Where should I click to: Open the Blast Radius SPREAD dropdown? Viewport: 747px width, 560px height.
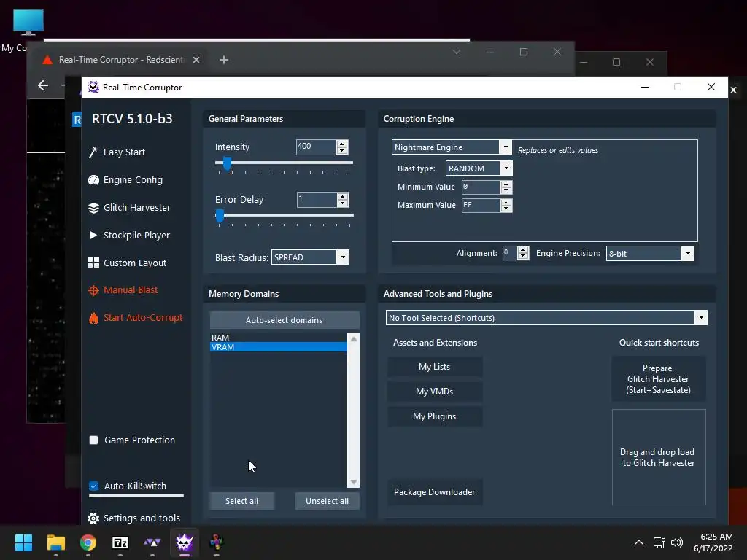tap(343, 257)
